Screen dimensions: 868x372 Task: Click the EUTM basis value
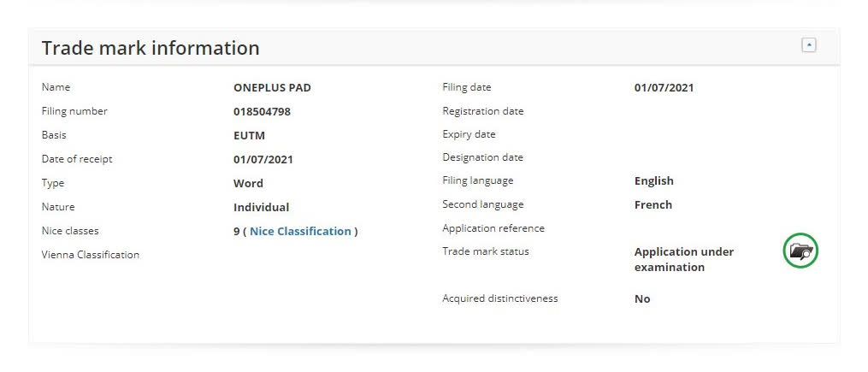(249, 135)
